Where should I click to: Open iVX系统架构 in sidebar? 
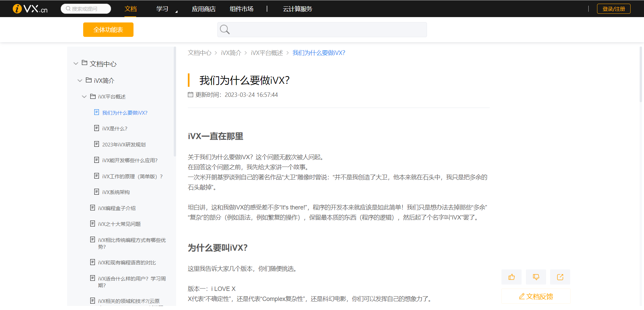pos(116,192)
